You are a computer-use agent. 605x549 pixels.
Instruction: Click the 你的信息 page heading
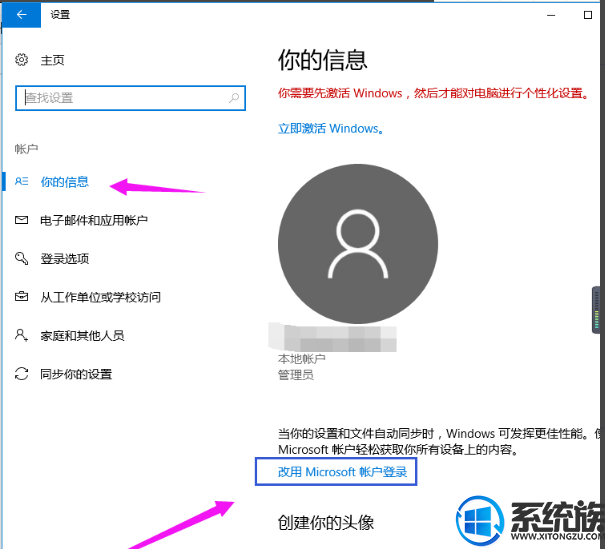coord(323,60)
